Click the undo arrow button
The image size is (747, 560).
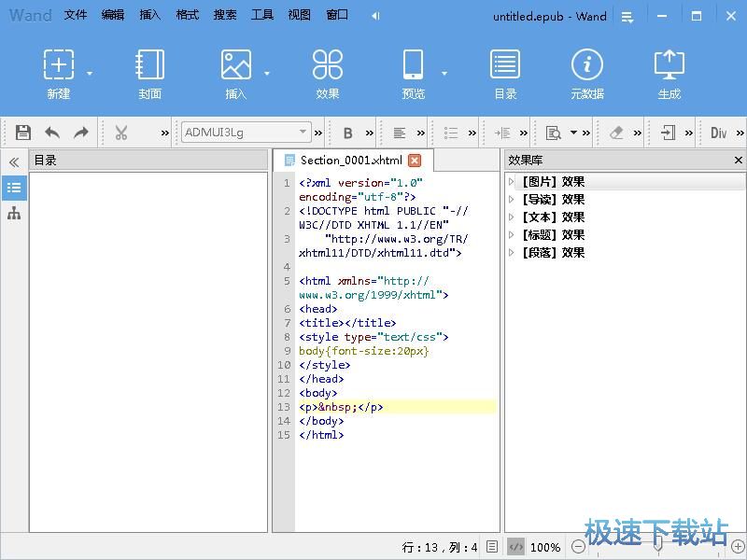coord(52,133)
